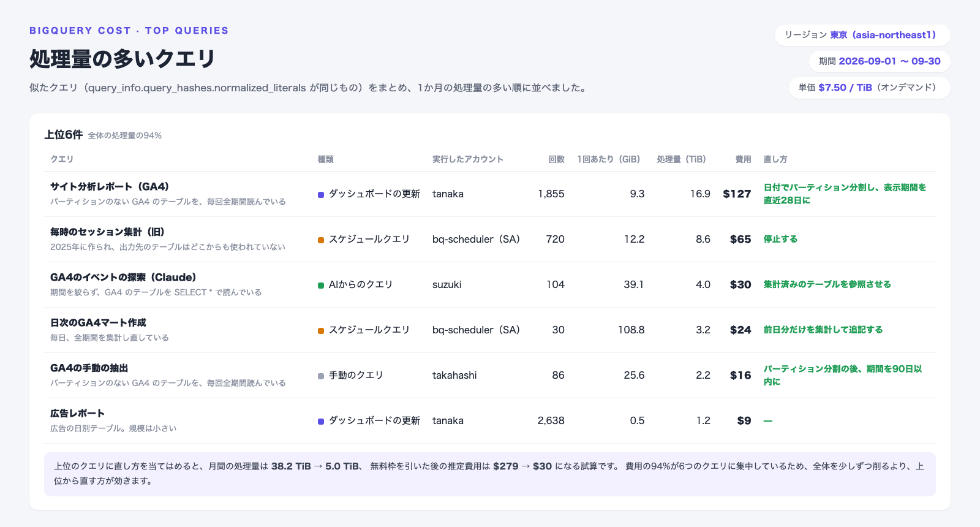Click the 単価 $7.50 / TiB pill
Screen dimensions: 980x527
click(870, 88)
